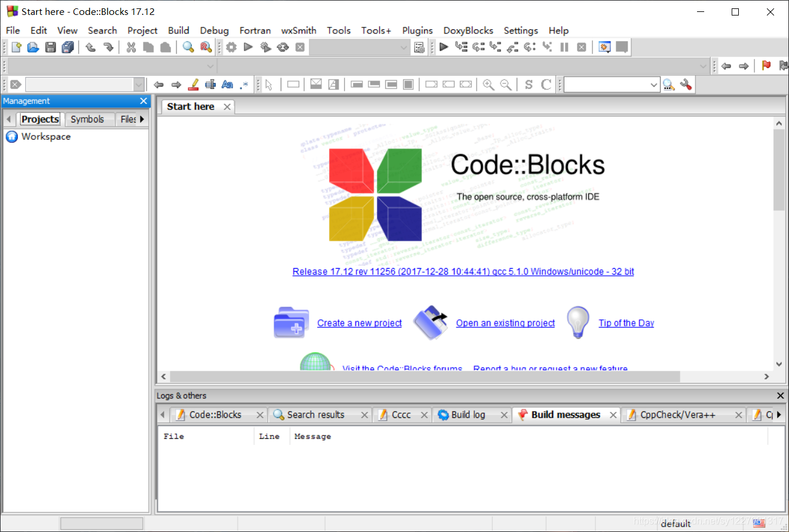This screenshot has height=532, width=789.
Task: Toggle selected-text-only search icon
Action: pyautogui.click(x=210, y=85)
